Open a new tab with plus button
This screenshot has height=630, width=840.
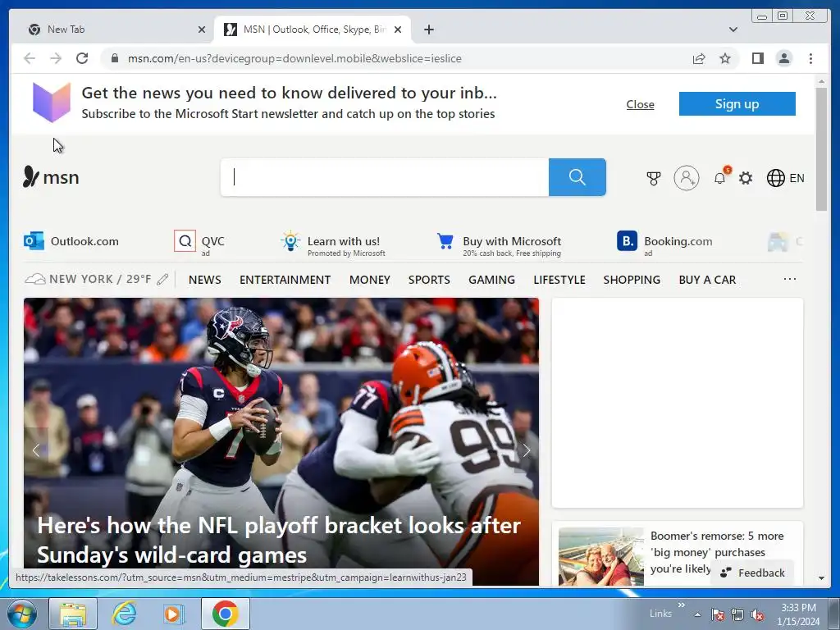(x=428, y=30)
